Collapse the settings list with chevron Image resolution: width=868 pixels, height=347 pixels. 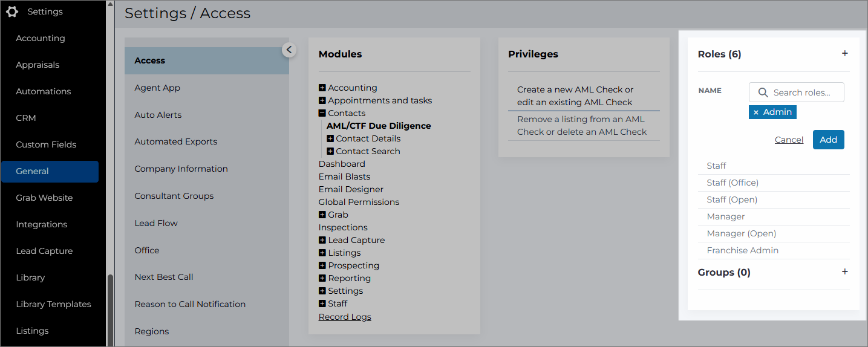[289, 50]
